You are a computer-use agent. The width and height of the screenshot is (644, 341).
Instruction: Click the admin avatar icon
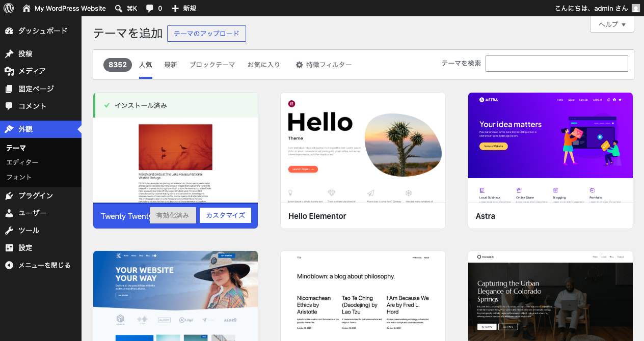coord(636,8)
